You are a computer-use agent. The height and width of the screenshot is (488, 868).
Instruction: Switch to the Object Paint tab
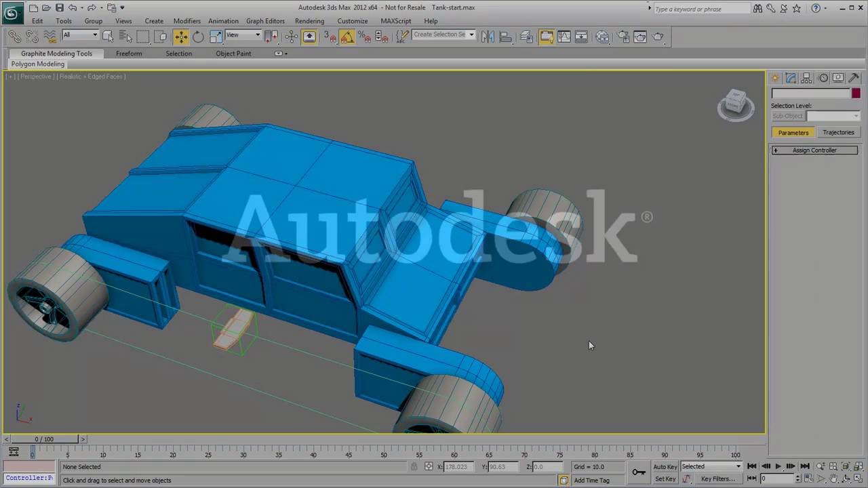click(x=233, y=54)
